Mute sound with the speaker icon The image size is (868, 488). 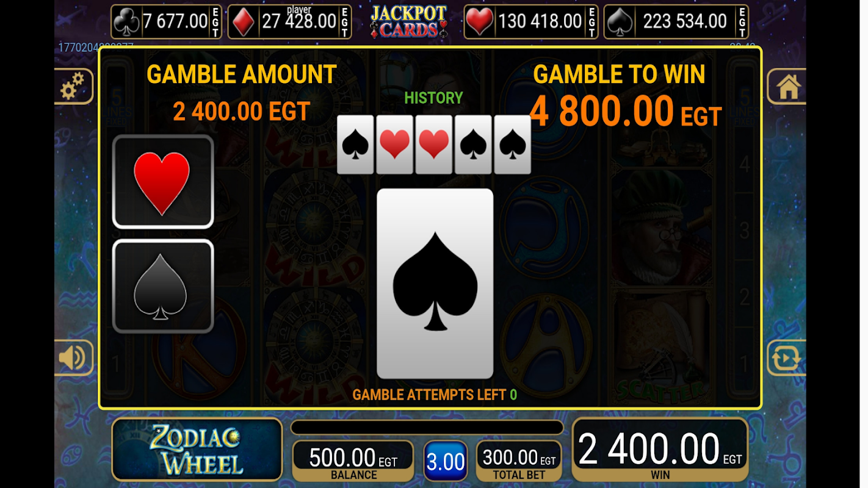click(74, 358)
